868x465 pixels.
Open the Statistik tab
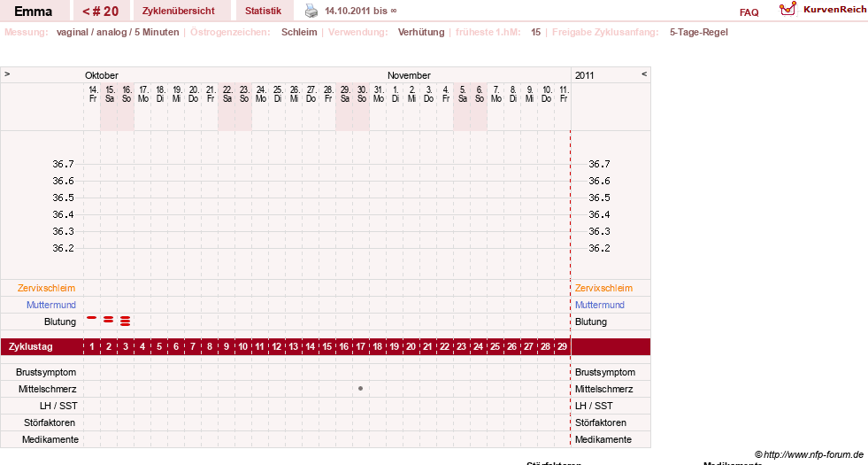264,12
